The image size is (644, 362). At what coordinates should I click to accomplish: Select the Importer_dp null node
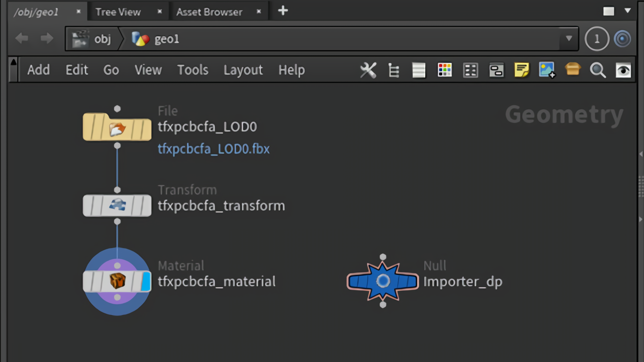pyautogui.click(x=383, y=281)
